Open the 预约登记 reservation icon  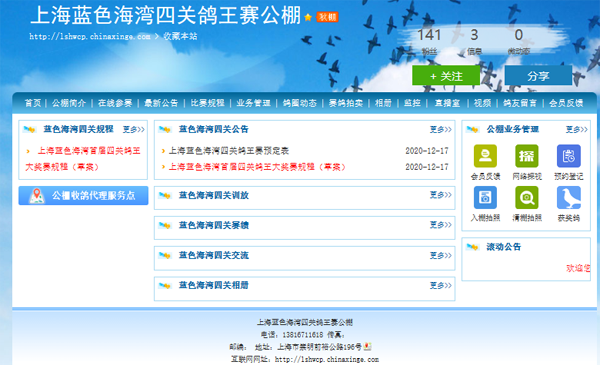point(569,156)
